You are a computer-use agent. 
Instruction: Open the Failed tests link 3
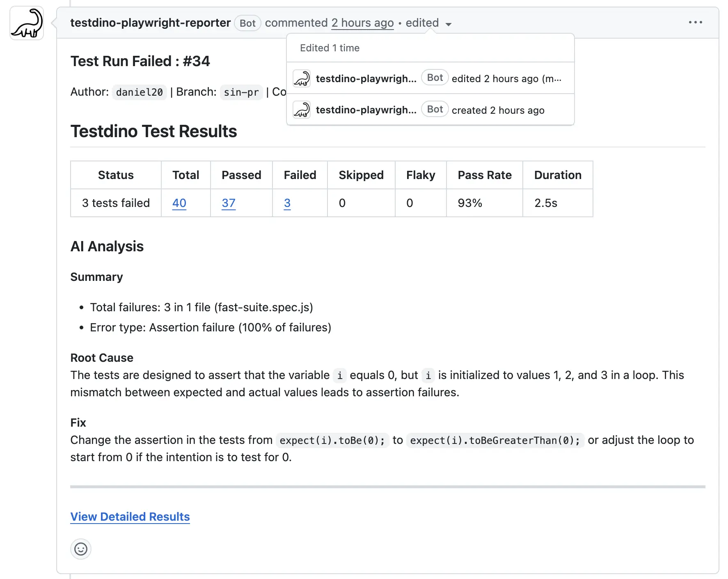[287, 203]
